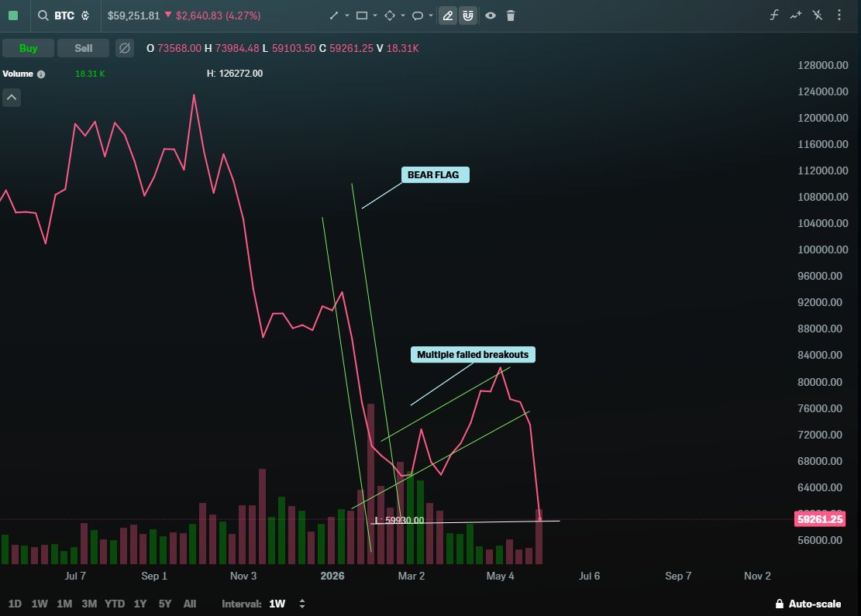
Task: Select the rectangle shape tool
Action: 362,15
